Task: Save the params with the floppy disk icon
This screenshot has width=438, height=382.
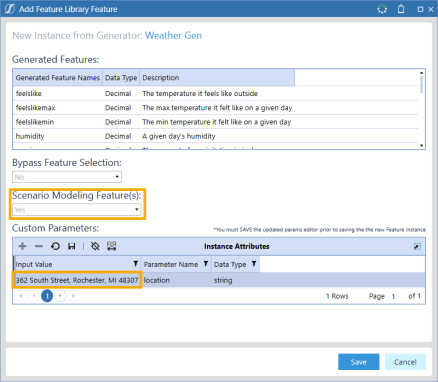Action: [71, 246]
